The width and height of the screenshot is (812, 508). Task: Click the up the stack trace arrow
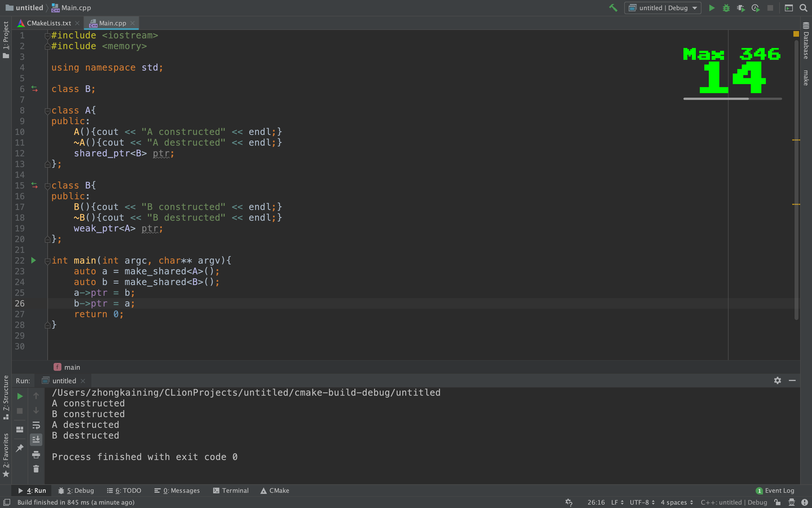click(36, 396)
